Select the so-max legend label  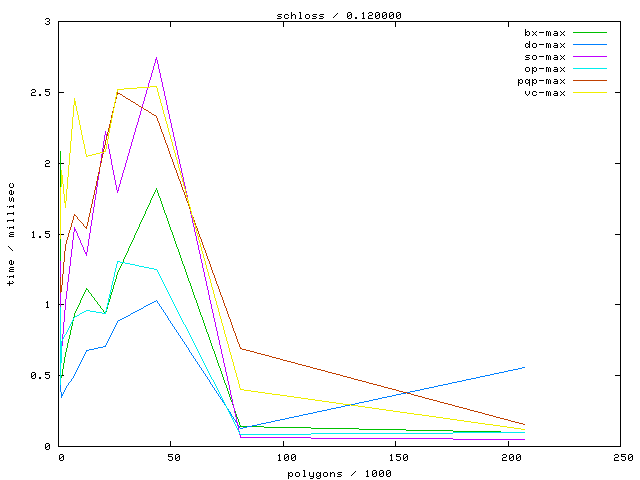[x=544, y=57]
